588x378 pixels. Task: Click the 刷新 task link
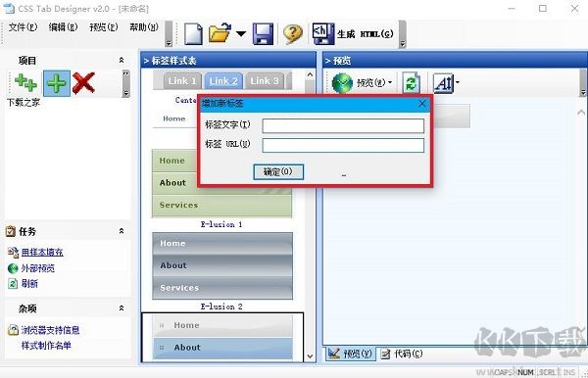pos(29,284)
